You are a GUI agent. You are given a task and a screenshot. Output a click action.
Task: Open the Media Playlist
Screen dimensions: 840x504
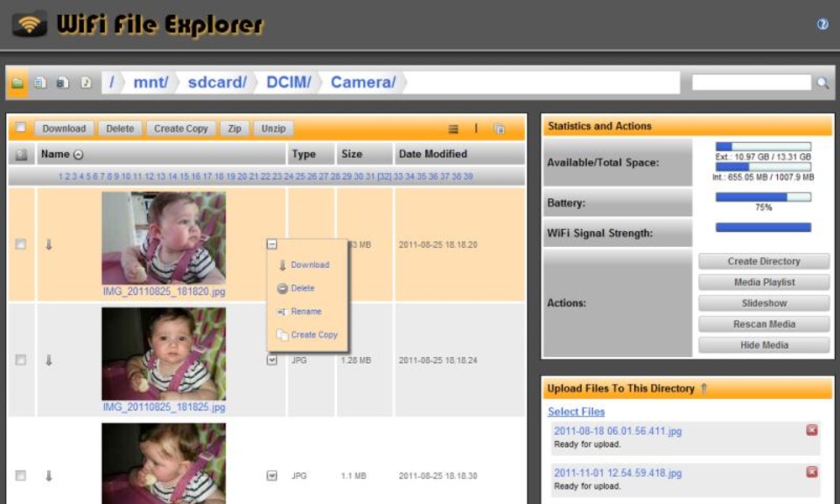pyautogui.click(x=764, y=282)
